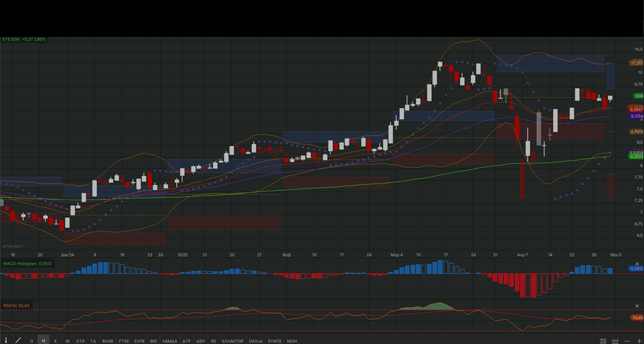Open the chart type bars icon
The height and width of the screenshot is (344, 644).
point(616,340)
